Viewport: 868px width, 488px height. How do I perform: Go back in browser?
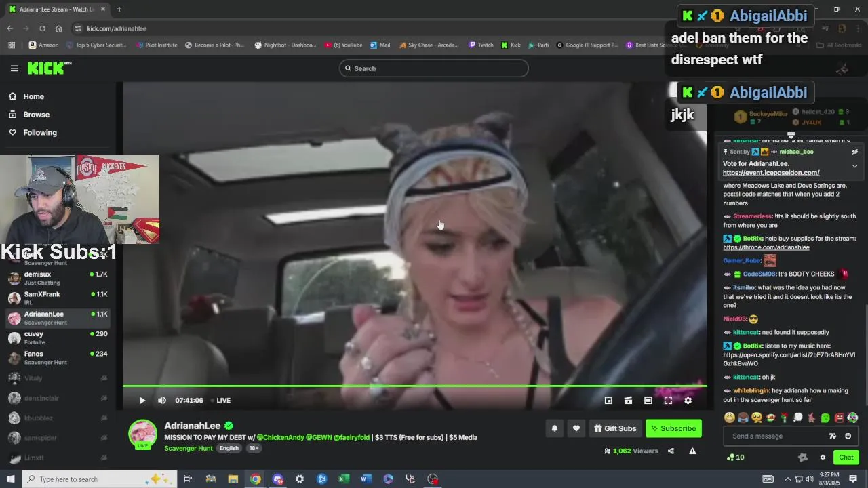coord(9,28)
